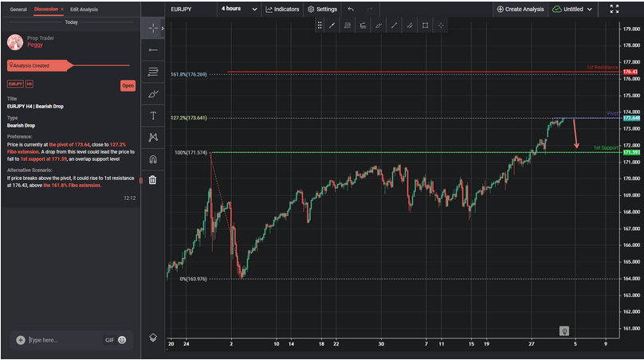This screenshot has width=644, height=360.
Task: Select the Discussion tab
Action: coord(46,9)
